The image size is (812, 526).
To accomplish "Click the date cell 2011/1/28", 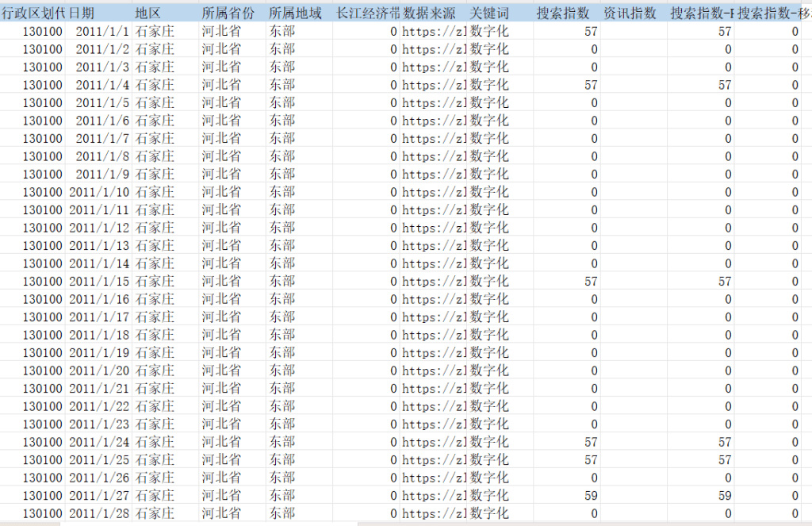I will [99, 514].
